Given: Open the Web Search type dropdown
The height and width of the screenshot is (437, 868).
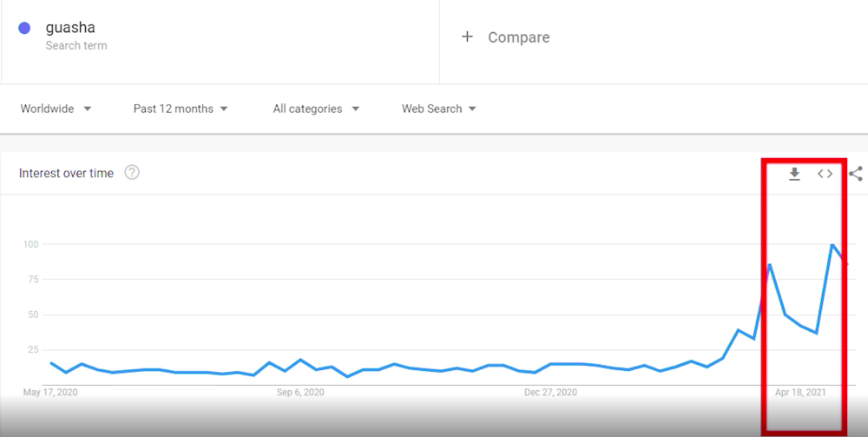Looking at the screenshot, I should point(439,109).
